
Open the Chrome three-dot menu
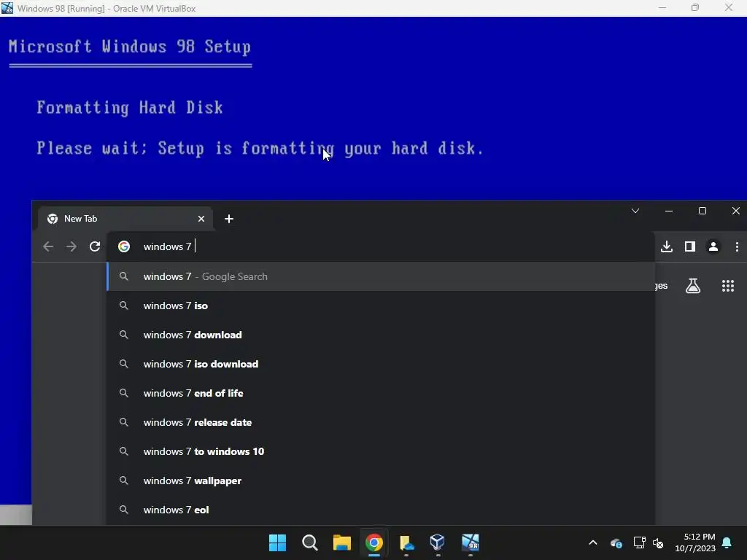tap(737, 246)
